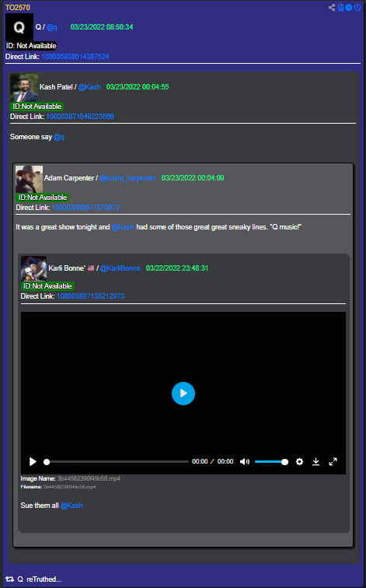The height and width of the screenshot is (588, 366).
Task: Click the reTruth arrows icon at bottom
Action: [10, 579]
